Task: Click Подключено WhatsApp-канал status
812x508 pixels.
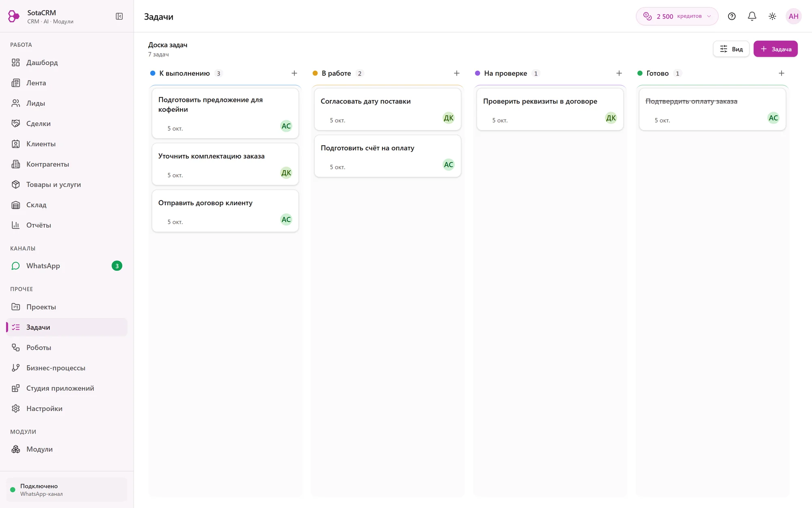Action: (67, 490)
